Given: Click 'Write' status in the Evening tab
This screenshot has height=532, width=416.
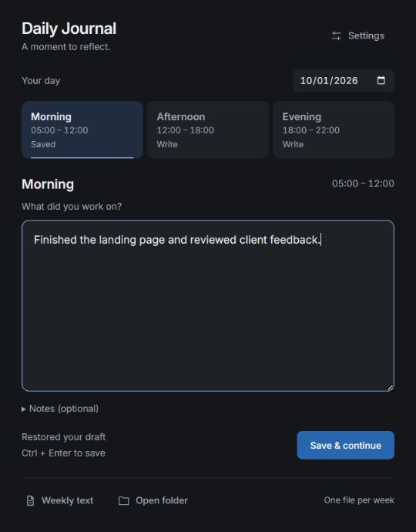Looking at the screenshot, I should 293,144.
